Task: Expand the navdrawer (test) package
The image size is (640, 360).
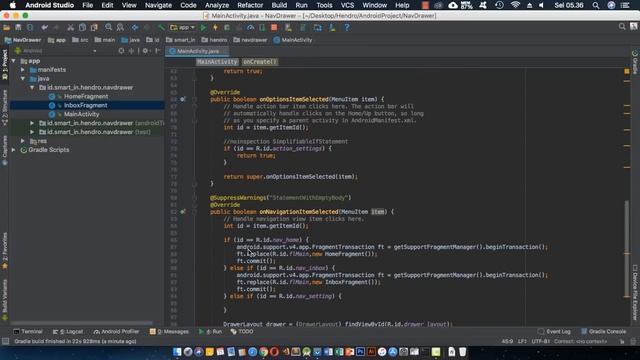Action: tap(32, 132)
